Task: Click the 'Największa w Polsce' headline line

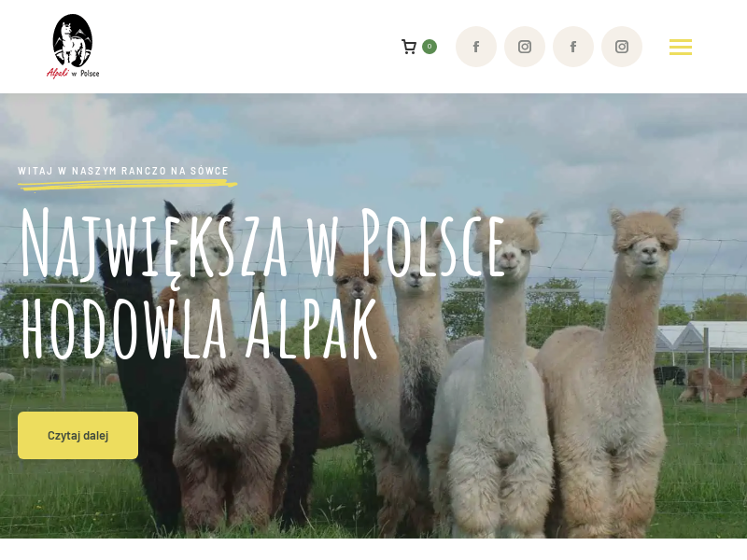Action: [x=262, y=243]
